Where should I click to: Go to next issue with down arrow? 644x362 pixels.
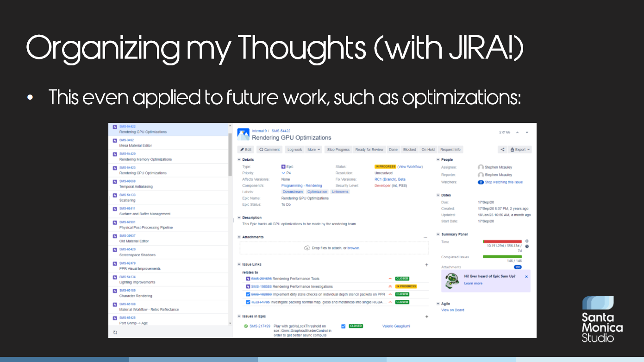(527, 132)
